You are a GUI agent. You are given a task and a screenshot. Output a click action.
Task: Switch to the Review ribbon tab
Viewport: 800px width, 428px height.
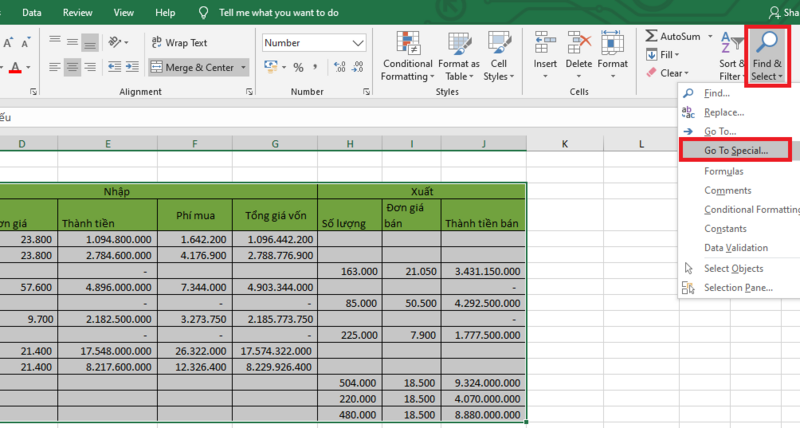click(x=77, y=13)
